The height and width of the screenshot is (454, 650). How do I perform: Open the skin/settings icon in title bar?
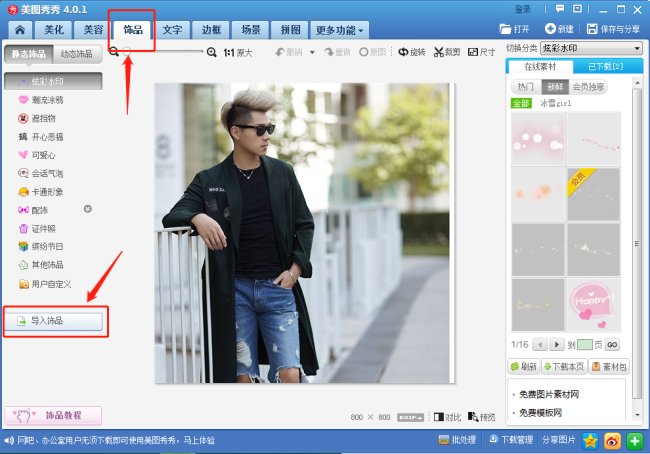point(577,9)
